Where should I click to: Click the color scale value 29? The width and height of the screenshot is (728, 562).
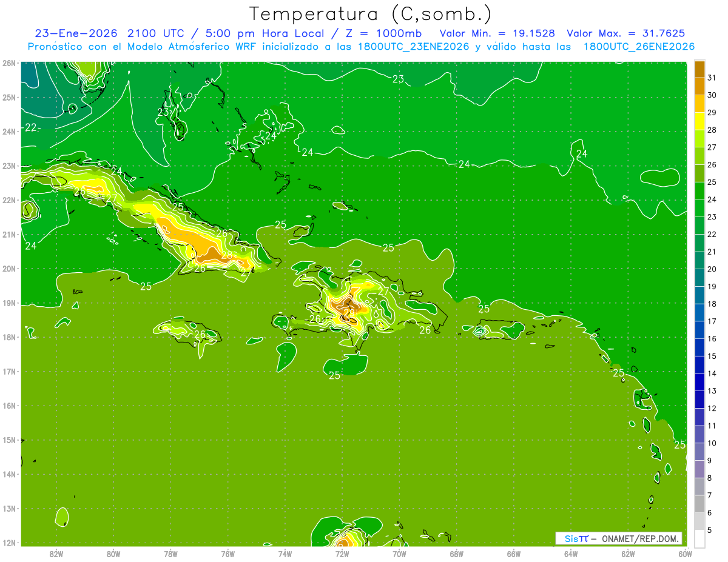click(x=712, y=113)
